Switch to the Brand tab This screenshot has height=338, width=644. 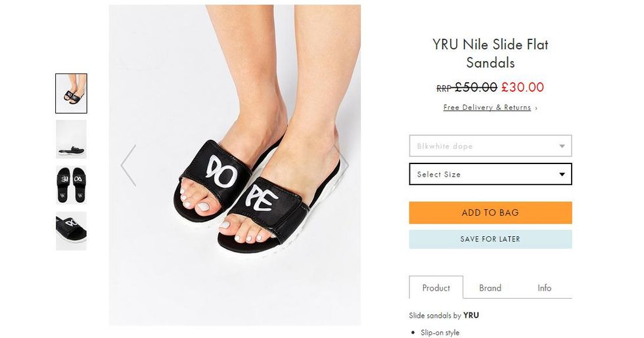(x=490, y=288)
